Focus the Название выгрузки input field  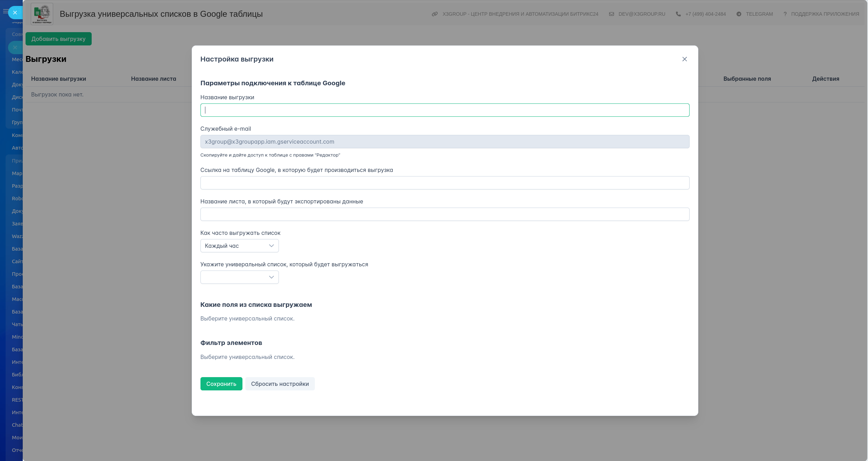coord(444,110)
